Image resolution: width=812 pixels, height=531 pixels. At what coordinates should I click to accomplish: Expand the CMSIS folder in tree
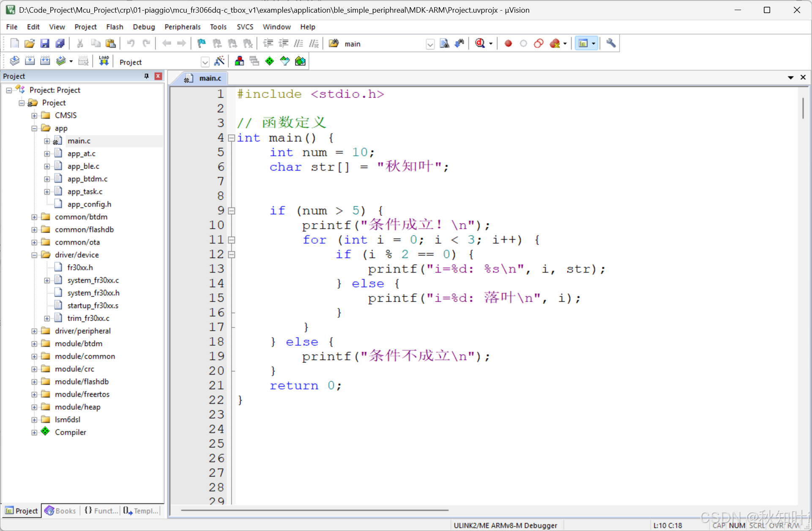click(x=34, y=115)
